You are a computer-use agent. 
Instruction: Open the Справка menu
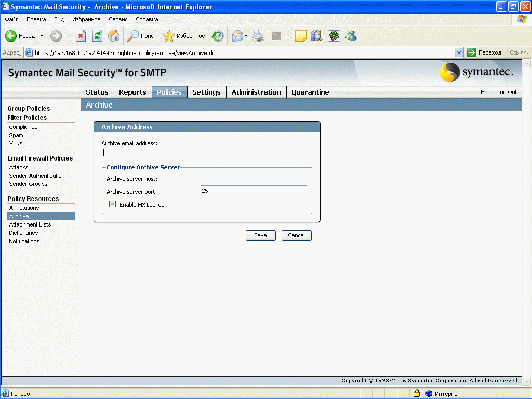pyautogui.click(x=147, y=19)
